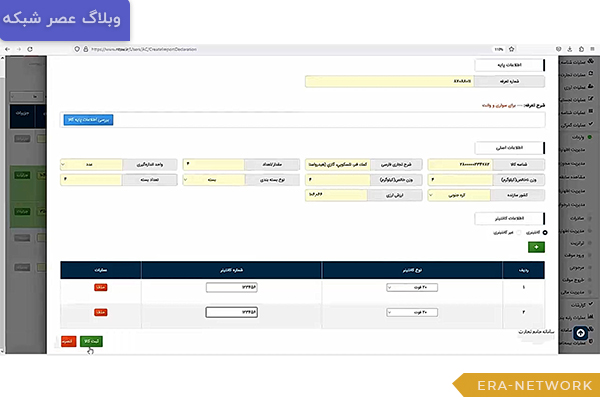This screenshot has height=400, width=600.
Task: Click the red انصراف cancel button
Action: coord(68,341)
